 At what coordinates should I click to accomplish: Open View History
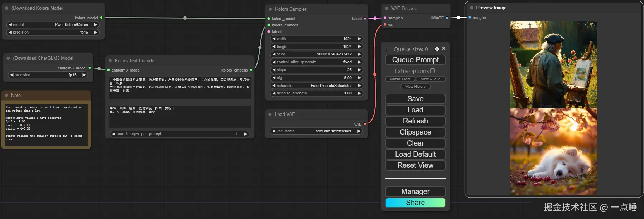tap(415, 86)
